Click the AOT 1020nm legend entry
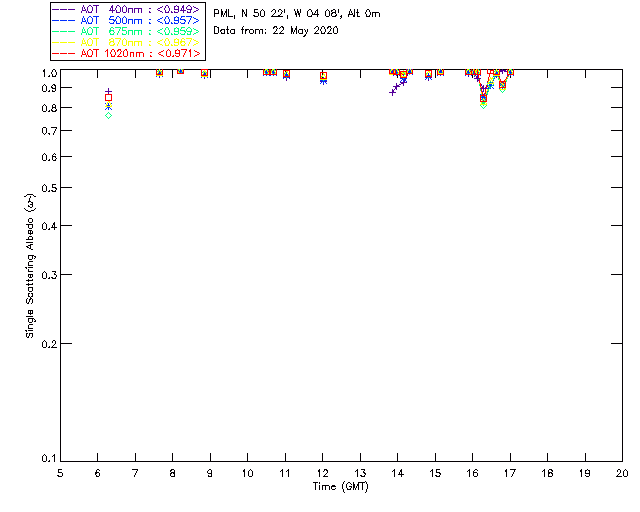Image resolution: width=640 pixels, height=512 pixels. [126, 53]
